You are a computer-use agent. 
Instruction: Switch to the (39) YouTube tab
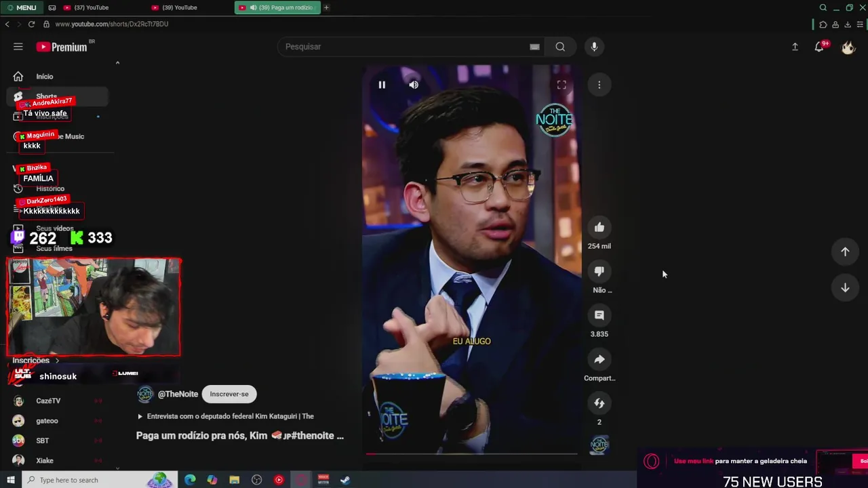[179, 7]
